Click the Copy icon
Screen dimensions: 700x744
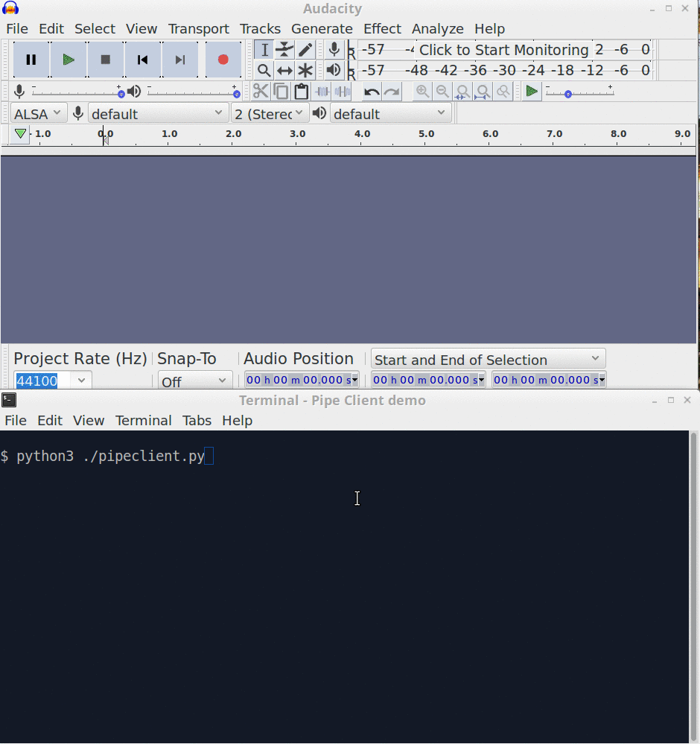[x=281, y=91]
